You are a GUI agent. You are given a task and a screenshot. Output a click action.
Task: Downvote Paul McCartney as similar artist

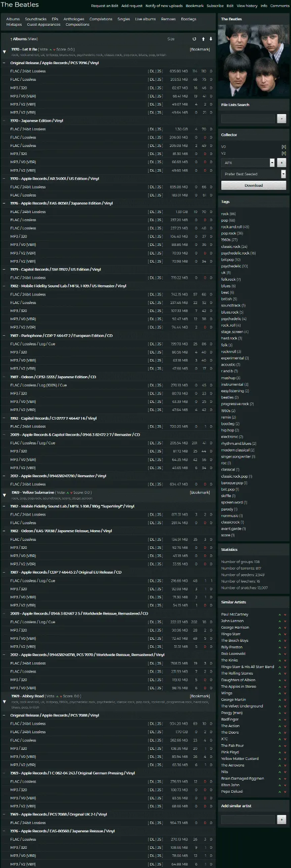(285, 615)
